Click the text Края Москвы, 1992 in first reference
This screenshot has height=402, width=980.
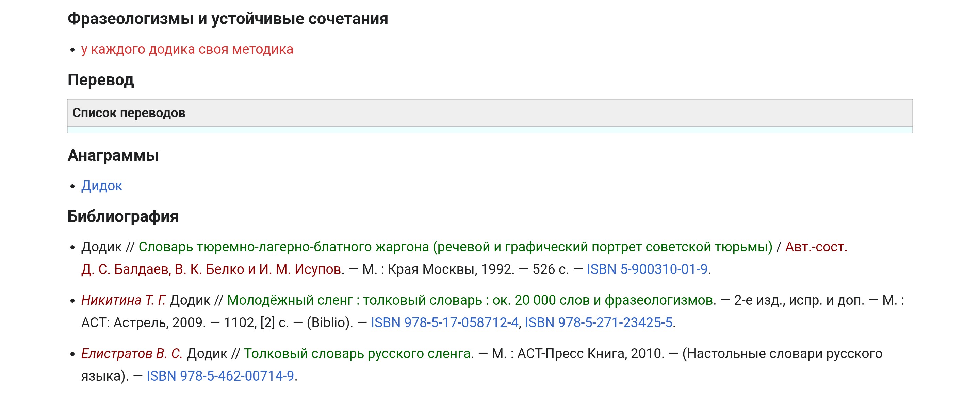point(451,269)
